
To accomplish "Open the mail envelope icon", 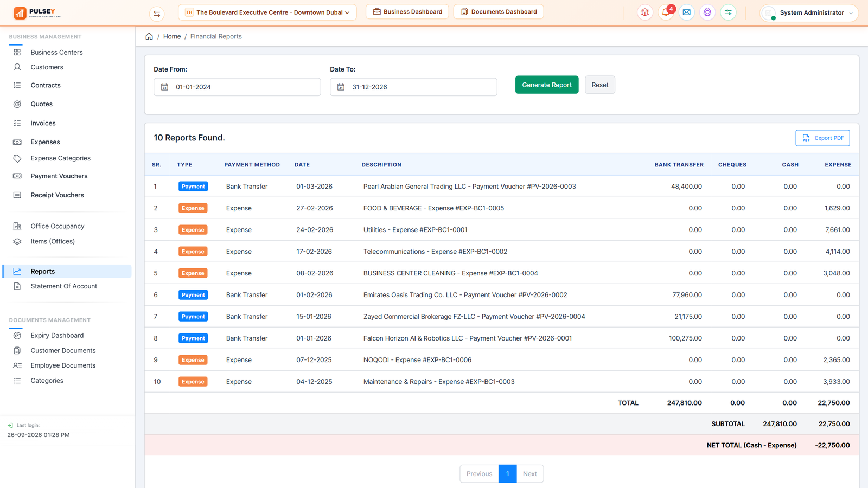I will (x=687, y=12).
